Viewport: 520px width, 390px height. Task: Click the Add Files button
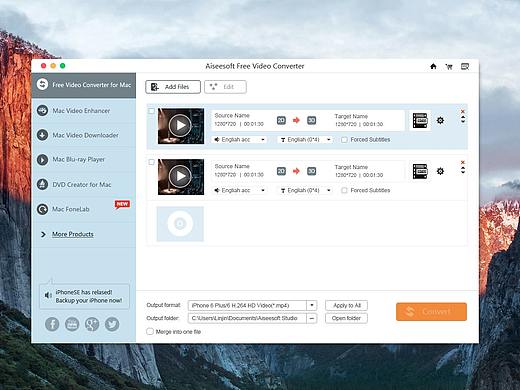pos(173,87)
